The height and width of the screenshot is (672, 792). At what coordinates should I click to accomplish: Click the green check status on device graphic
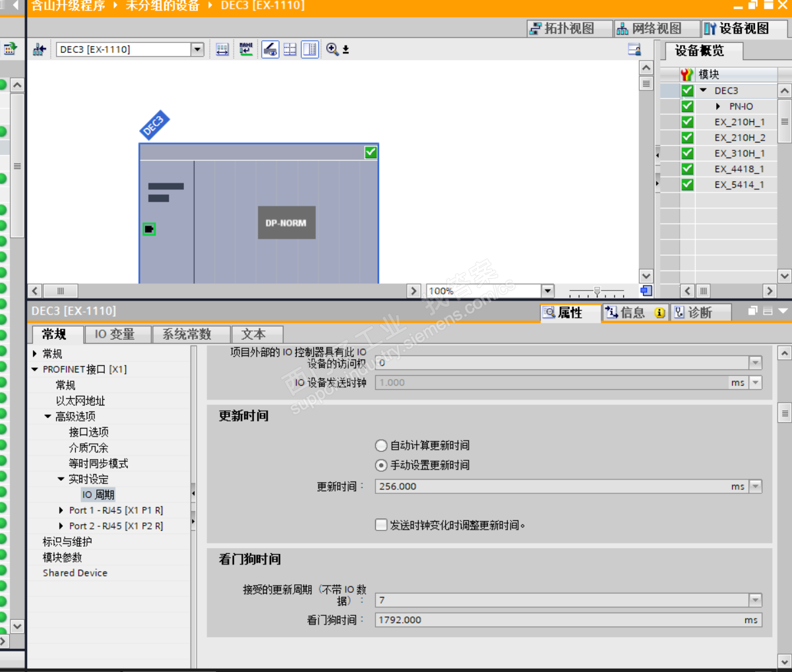click(x=371, y=152)
